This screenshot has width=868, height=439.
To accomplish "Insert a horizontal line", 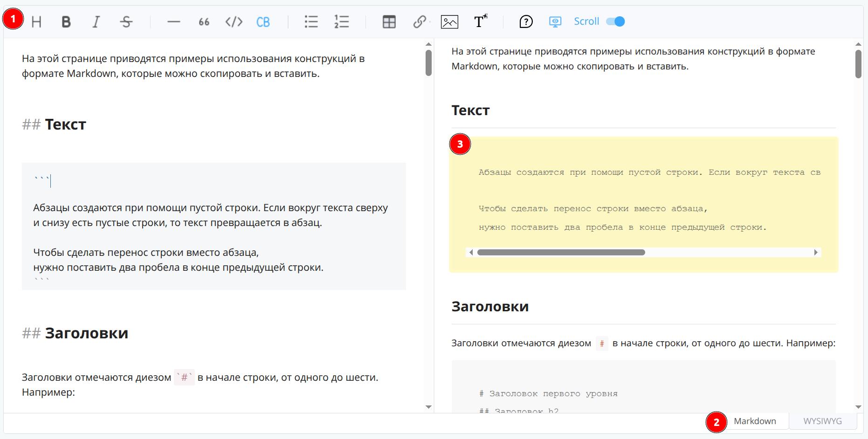I will (173, 22).
